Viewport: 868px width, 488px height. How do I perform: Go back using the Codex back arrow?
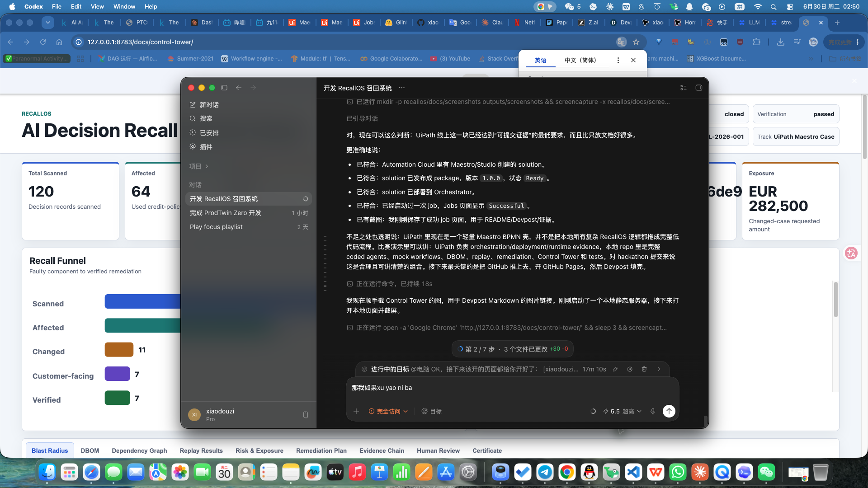point(239,88)
